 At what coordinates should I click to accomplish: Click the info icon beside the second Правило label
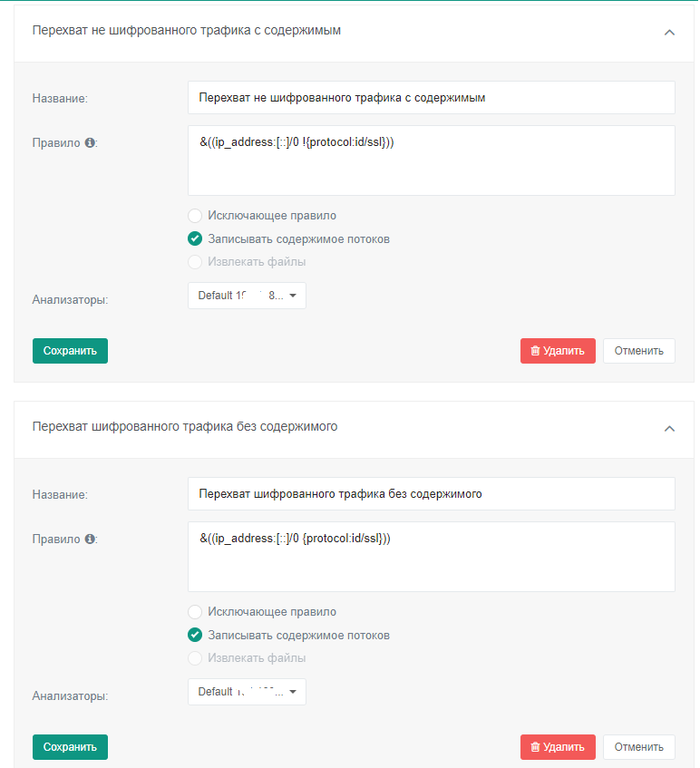point(90,540)
